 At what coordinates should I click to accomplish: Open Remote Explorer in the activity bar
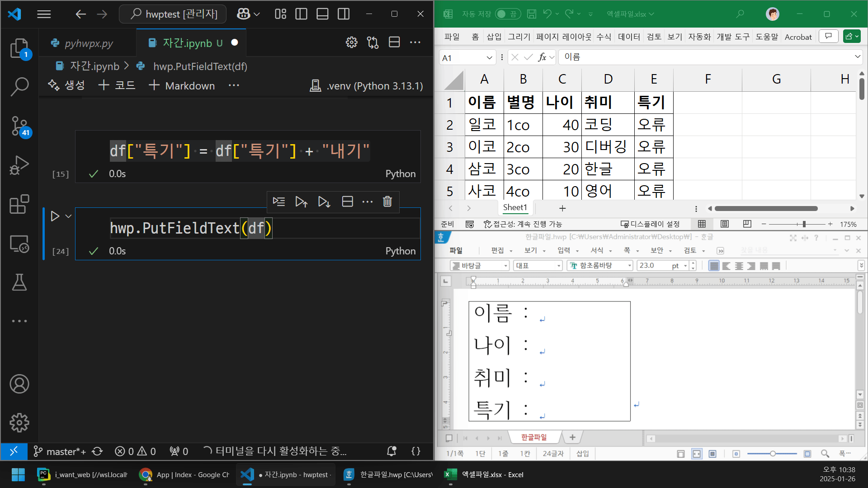coord(19,244)
